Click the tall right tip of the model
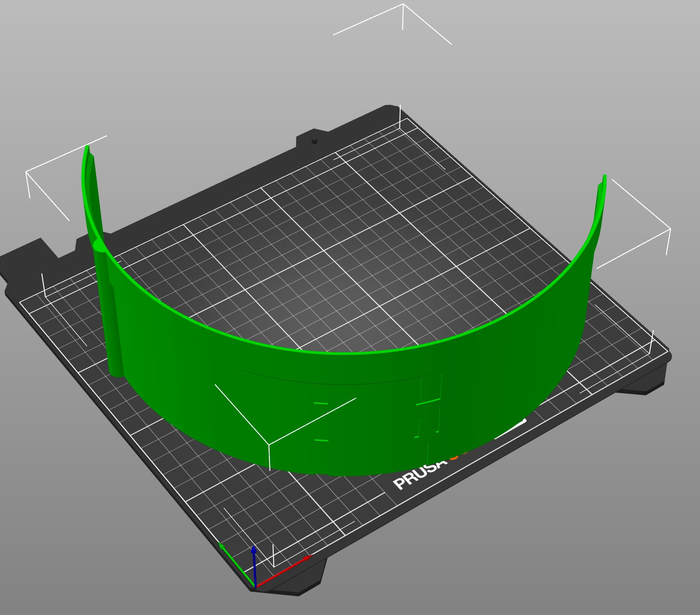This screenshot has width=700, height=615. coord(604,177)
